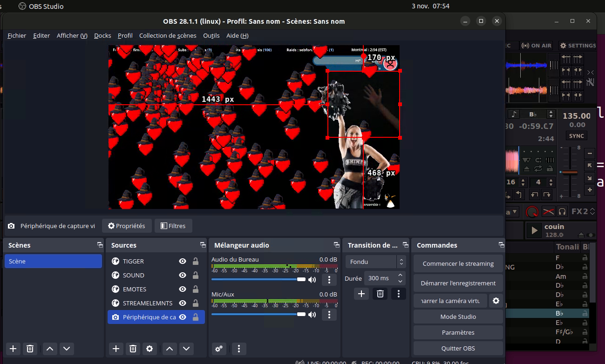
Task: Remove transition with trash icon
Action: pos(380,293)
